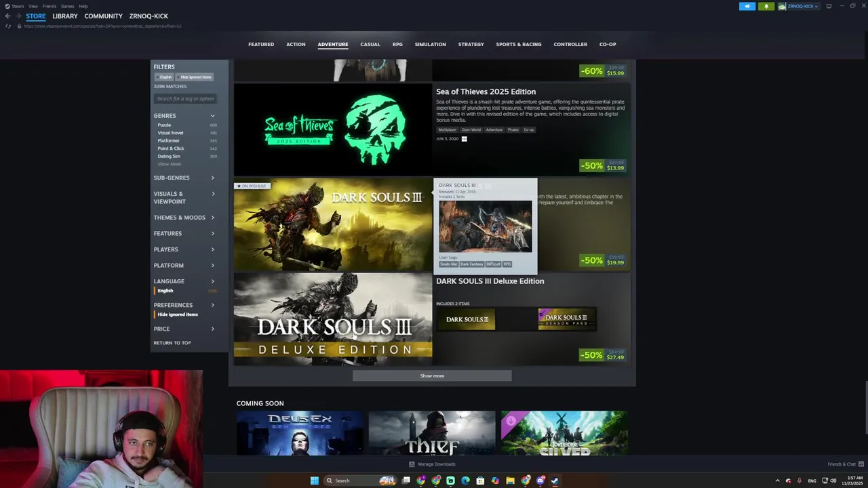Viewport: 868px width, 488px height.
Task: Click Manage Downloads
Action: (x=432, y=464)
